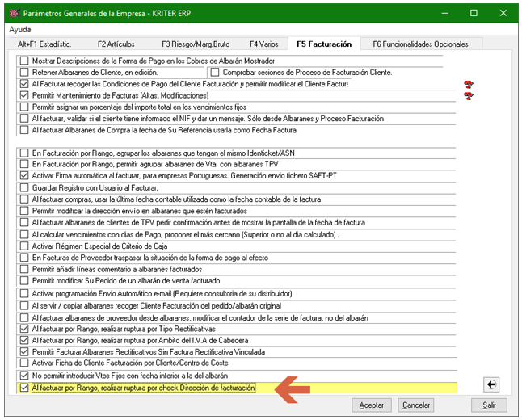Uncheck Al Facturar recoger las Condiciones de Pago
This screenshot has height=420, width=522.
click(x=24, y=84)
